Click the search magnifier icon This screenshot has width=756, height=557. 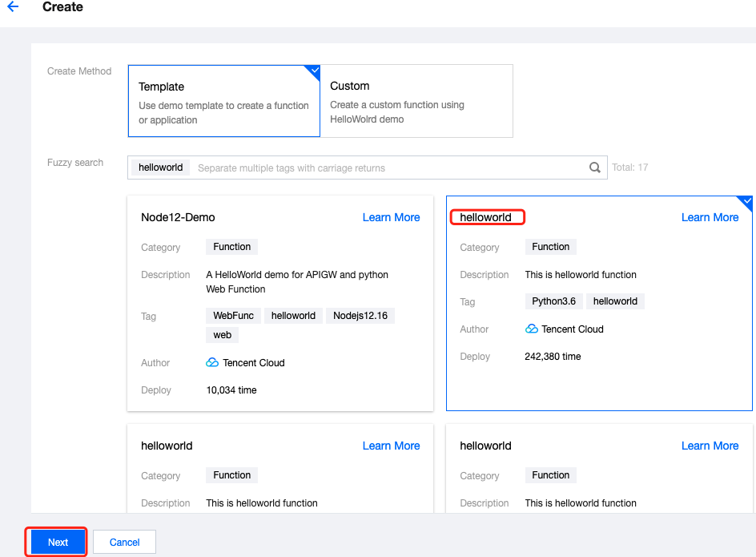(x=594, y=168)
